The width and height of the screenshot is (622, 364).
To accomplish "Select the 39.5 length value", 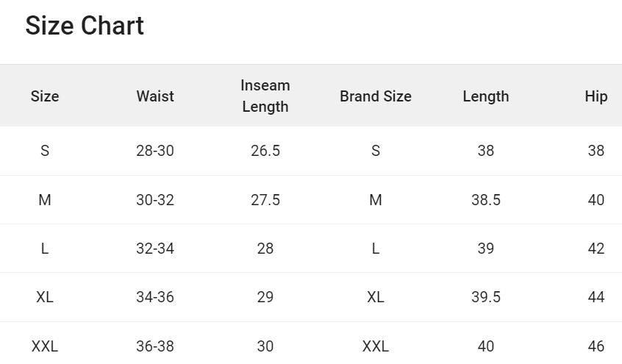I will pyautogui.click(x=486, y=297).
